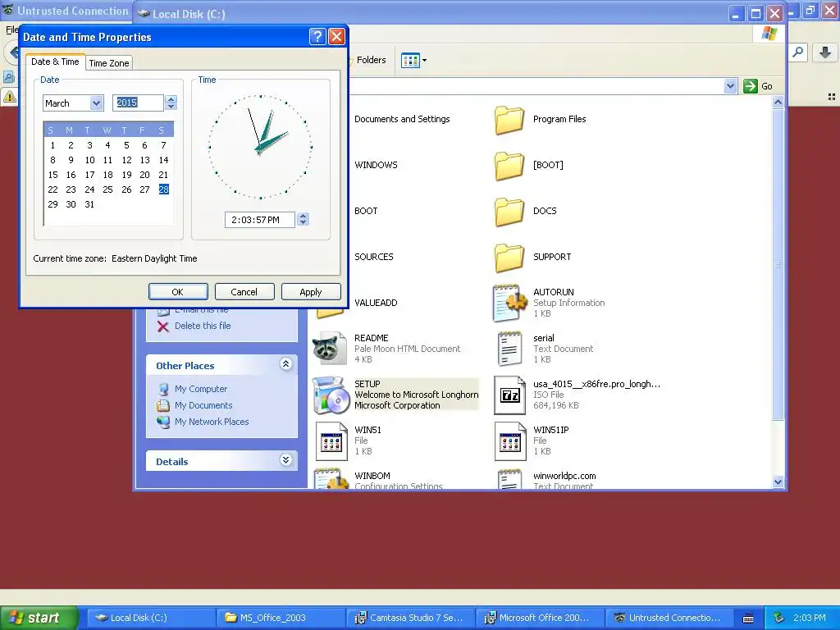Click the keyboard icon in the taskbar
The width and height of the screenshot is (840, 630).
click(x=748, y=619)
